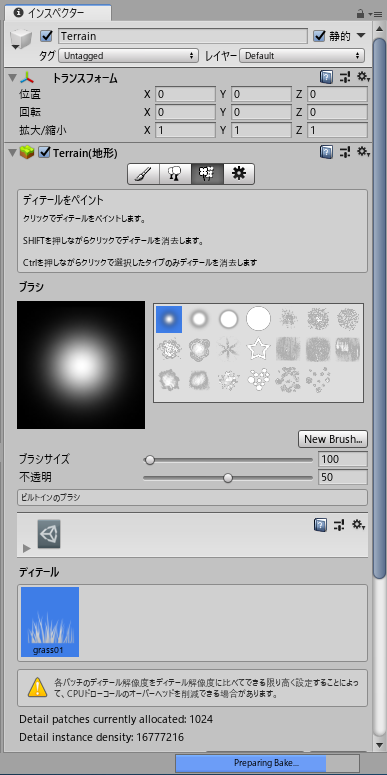Select the Paint Terrain brush tool button
This screenshot has width=387, height=775.
pyautogui.click(x=143, y=174)
